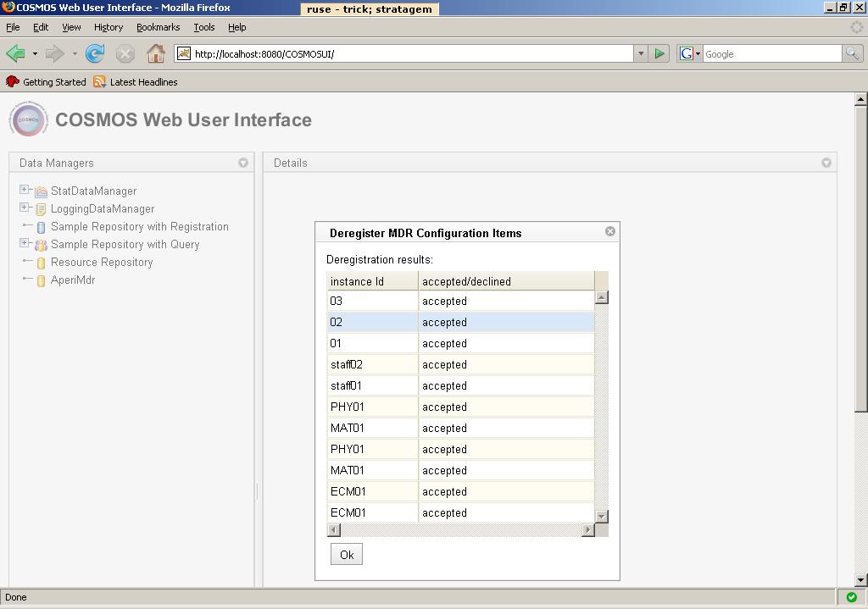Expand the StatDataManager tree node
The width and height of the screenshot is (868, 609).
click(x=24, y=190)
